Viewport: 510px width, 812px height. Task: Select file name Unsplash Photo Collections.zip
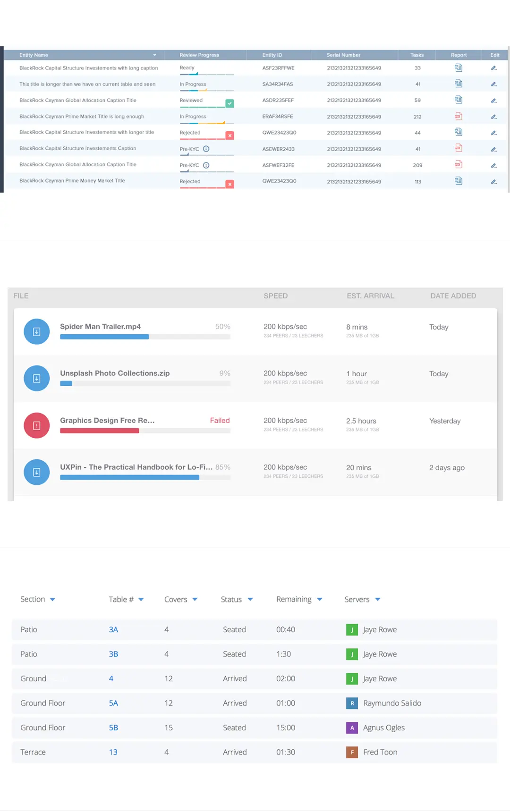[x=115, y=373]
